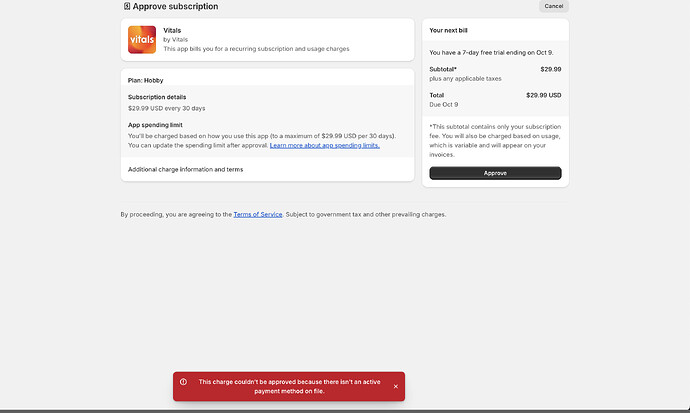This screenshot has height=413, width=690.
Task: Click the 'Approve subscription' page title
Action: coord(175,6)
